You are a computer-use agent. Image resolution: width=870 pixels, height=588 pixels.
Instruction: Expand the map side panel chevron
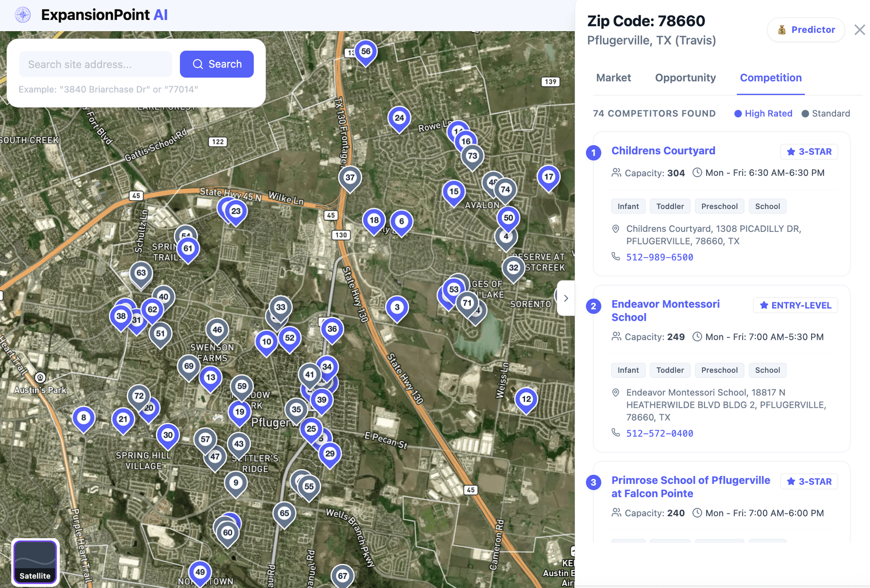(x=565, y=298)
